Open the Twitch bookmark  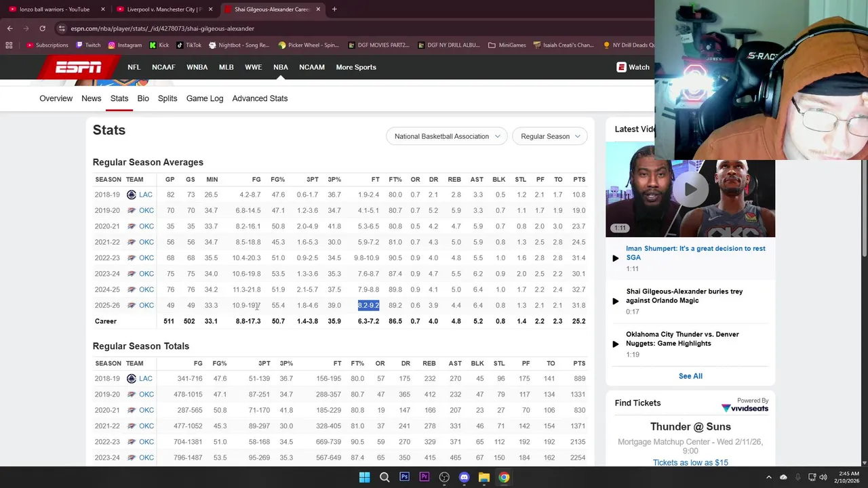pos(88,45)
